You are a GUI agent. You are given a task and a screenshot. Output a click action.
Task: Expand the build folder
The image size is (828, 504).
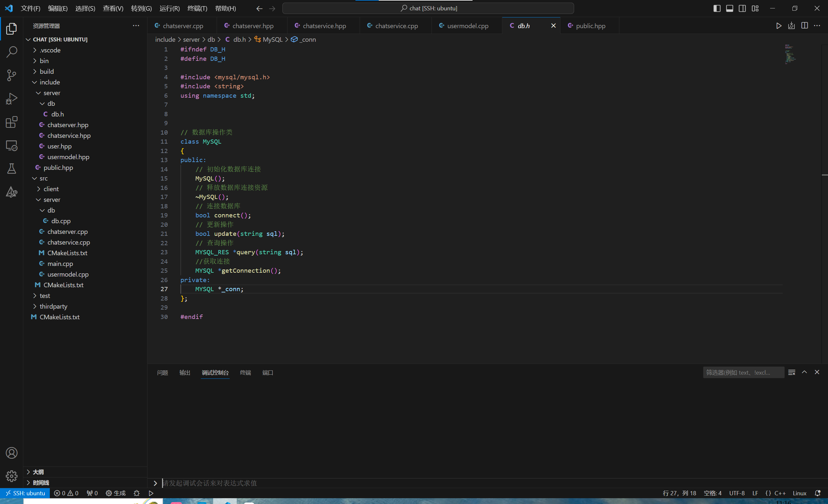point(85,71)
